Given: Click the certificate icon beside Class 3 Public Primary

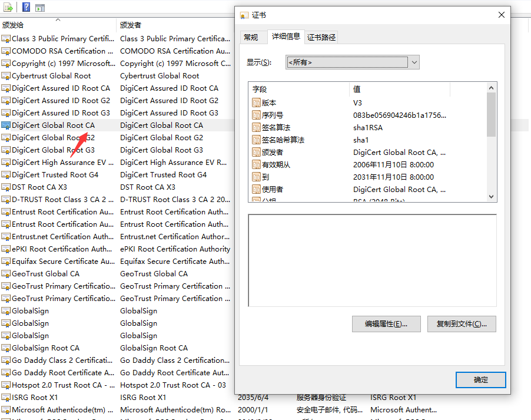Looking at the screenshot, I should click(6, 39).
